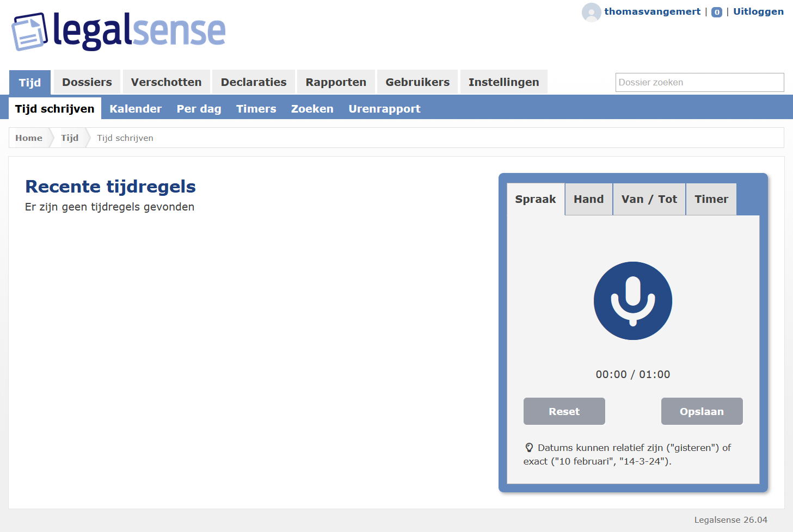Switch to the Van / Tot tab
The image size is (793, 532).
[x=649, y=199]
